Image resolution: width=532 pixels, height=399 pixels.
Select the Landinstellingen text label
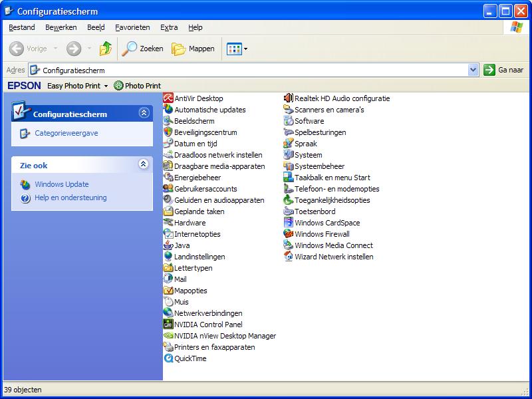click(x=199, y=257)
